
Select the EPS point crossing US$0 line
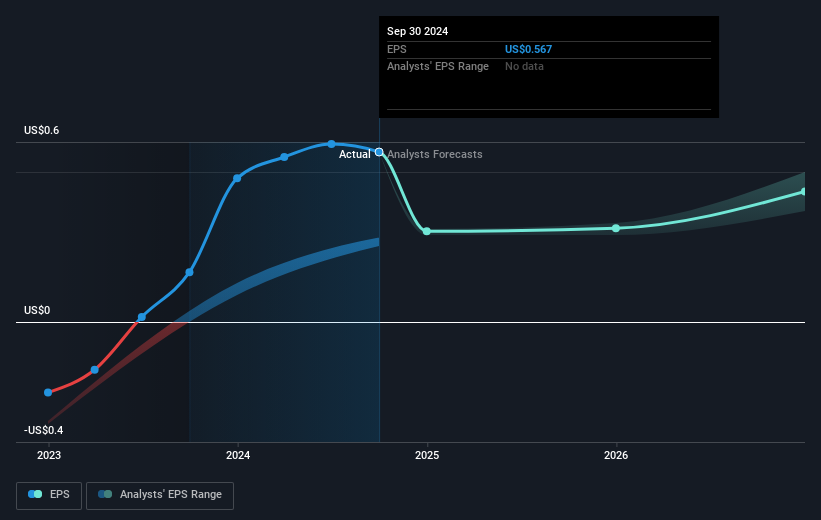click(141, 317)
